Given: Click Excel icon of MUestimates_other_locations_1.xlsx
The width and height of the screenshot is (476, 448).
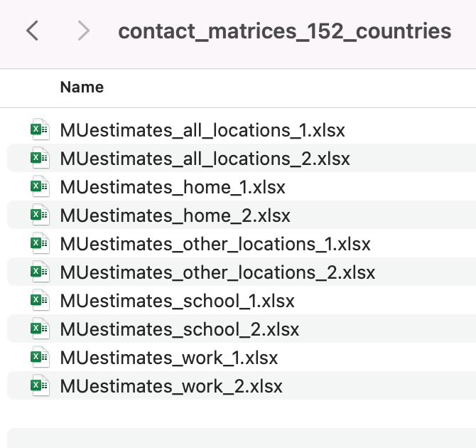Looking at the screenshot, I should 38,243.
